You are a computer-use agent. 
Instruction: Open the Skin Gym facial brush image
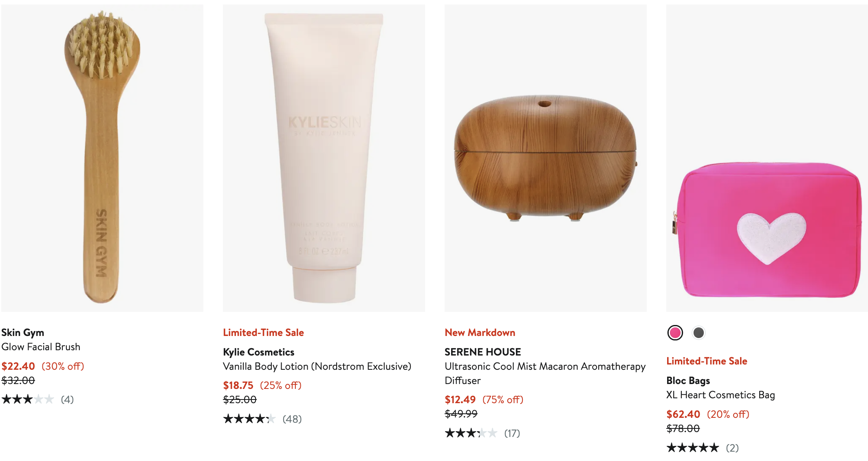(x=102, y=158)
